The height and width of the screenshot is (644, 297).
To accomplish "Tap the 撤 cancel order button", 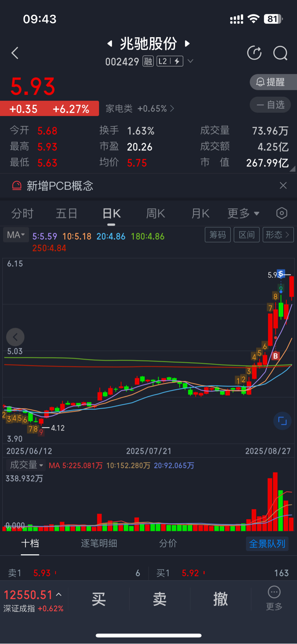I will click(220, 599).
